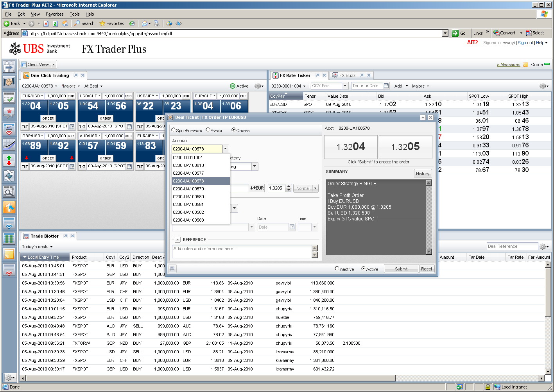Click the EUR currency swap arrows button

click(257, 188)
